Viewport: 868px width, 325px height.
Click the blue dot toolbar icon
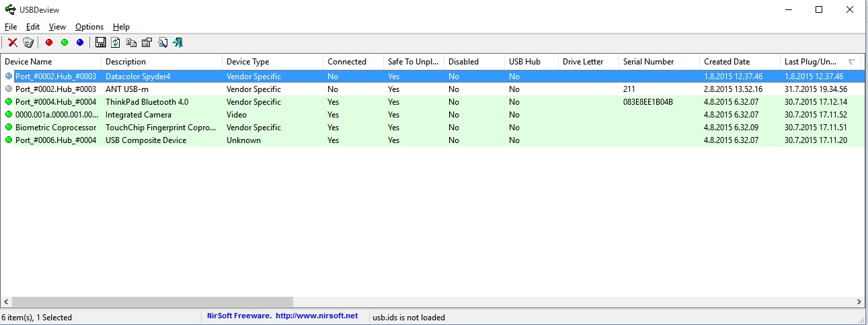tap(80, 42)
